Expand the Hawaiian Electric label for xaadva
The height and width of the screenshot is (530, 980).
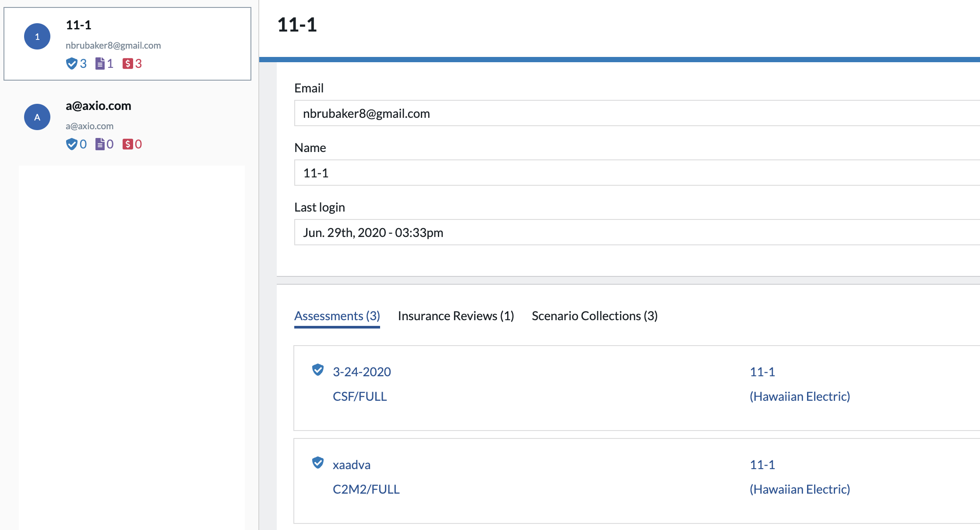click(x=799, y=490)
